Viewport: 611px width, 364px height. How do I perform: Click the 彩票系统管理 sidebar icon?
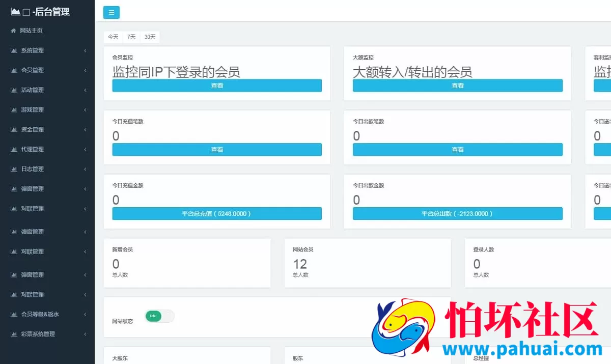[14, 333]
